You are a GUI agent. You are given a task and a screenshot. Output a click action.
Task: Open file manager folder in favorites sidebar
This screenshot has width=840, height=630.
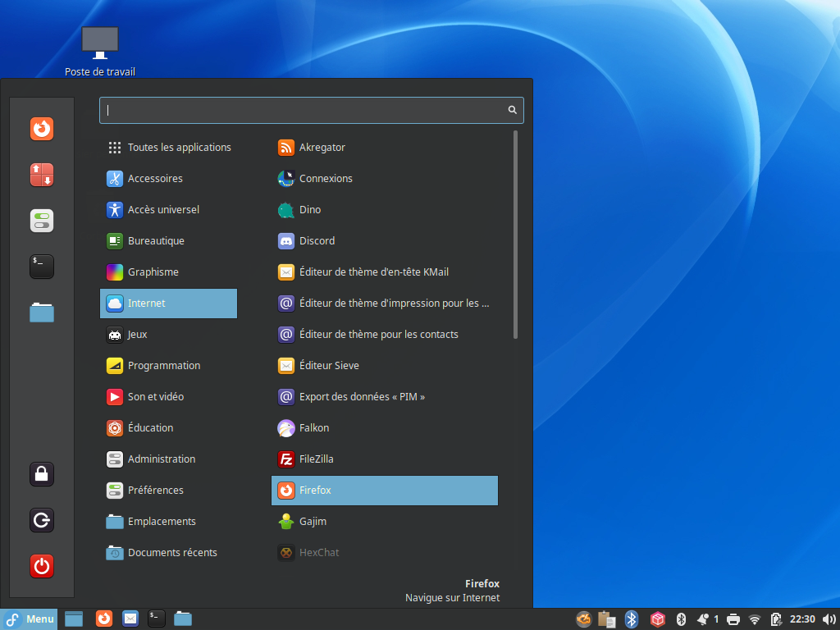pyautogui.click(x=42, y=313)
